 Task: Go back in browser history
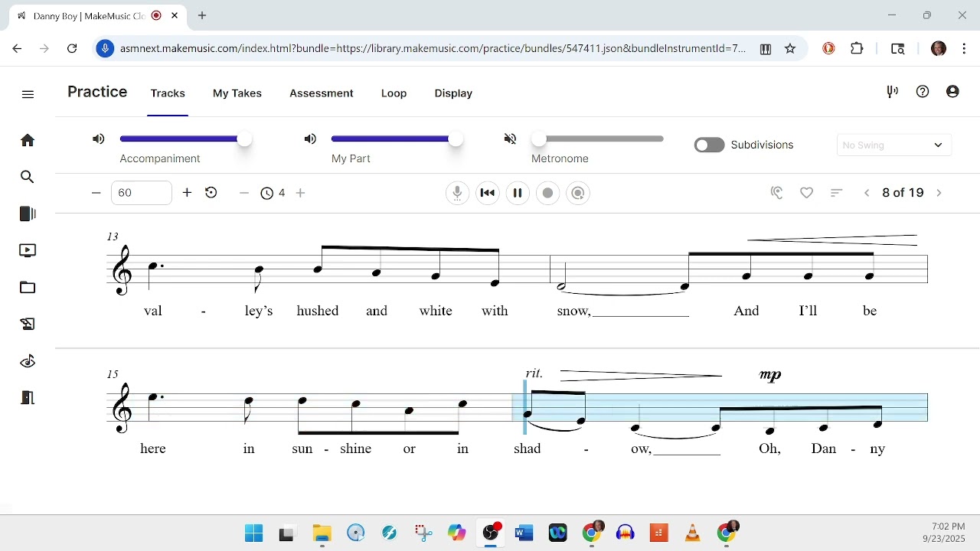[x=17, y=48]
